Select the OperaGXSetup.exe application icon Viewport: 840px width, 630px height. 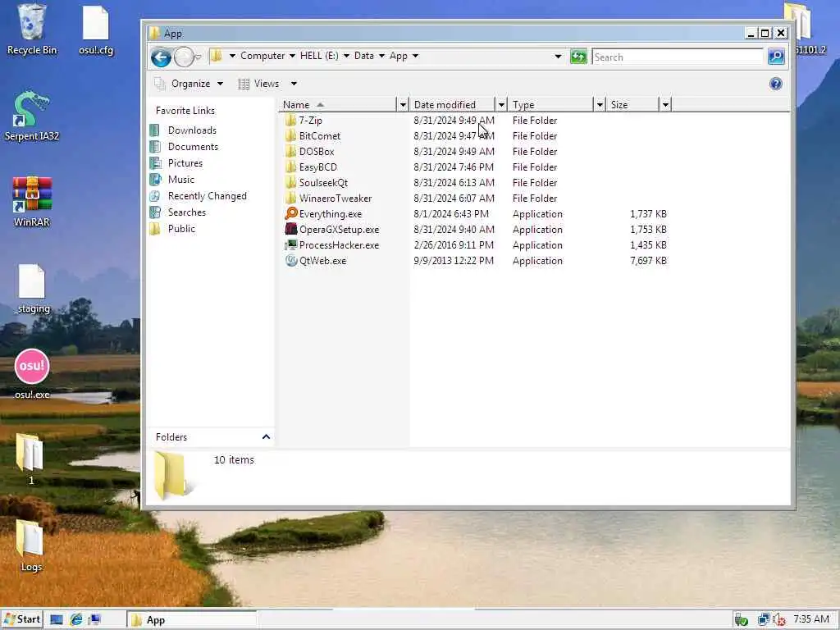pyautogui.click(x=291, y=229)
